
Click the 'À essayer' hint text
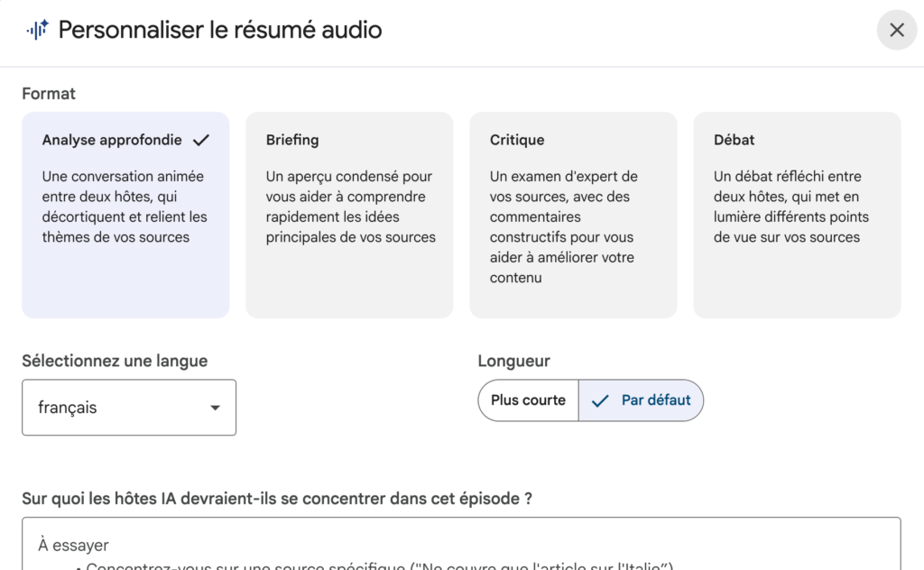[73, 545]
